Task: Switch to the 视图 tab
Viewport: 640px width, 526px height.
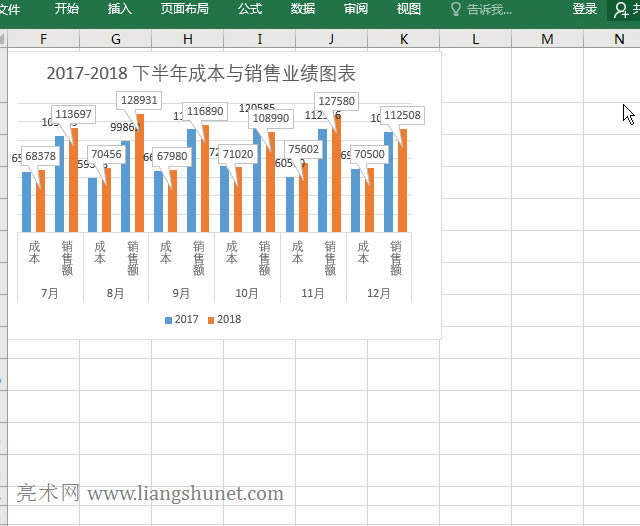Action: [408, 9]
